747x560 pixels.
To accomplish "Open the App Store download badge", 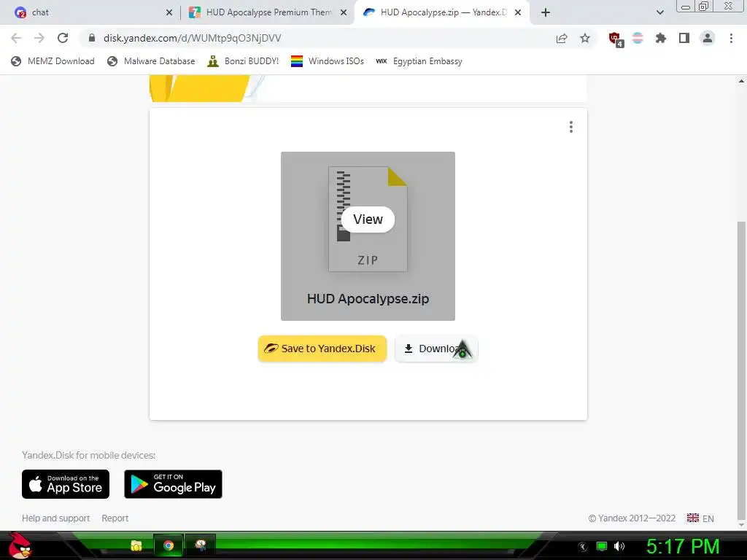I will point(66,484).
